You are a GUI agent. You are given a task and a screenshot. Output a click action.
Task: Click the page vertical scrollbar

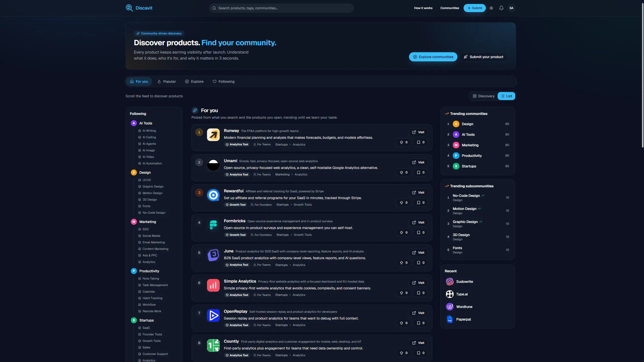(642, 75)
